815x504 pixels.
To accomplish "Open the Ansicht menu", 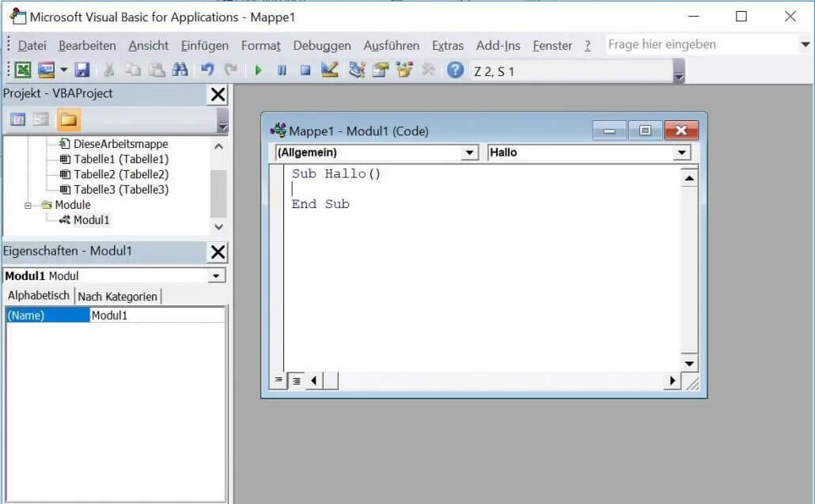I will 149,46.
